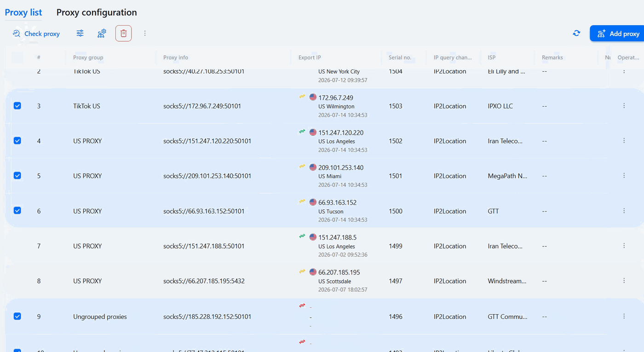Open the proxy filter settings icon
Image resolution: width=644 pixels, height=352 pixels.
tap(80, 33)
